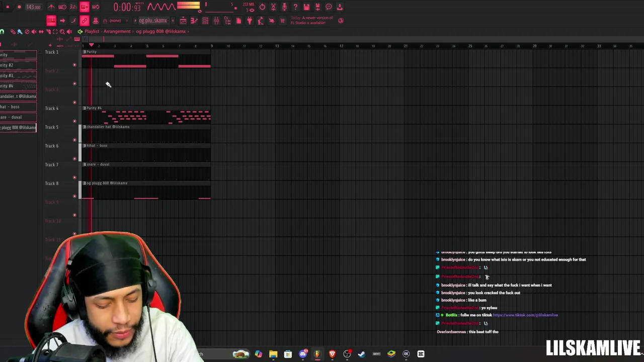Click the arrow left of pattern name

[135, 21]
